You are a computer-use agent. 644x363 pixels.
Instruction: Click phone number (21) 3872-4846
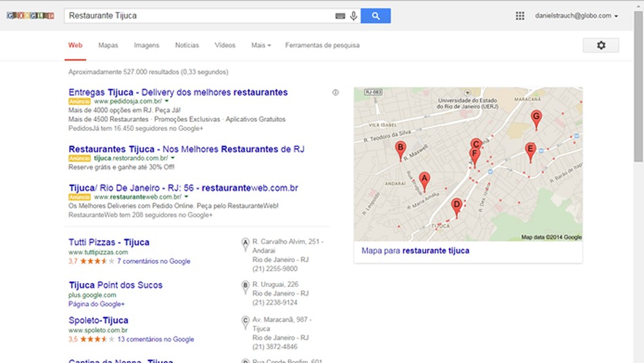click(275, 347)
